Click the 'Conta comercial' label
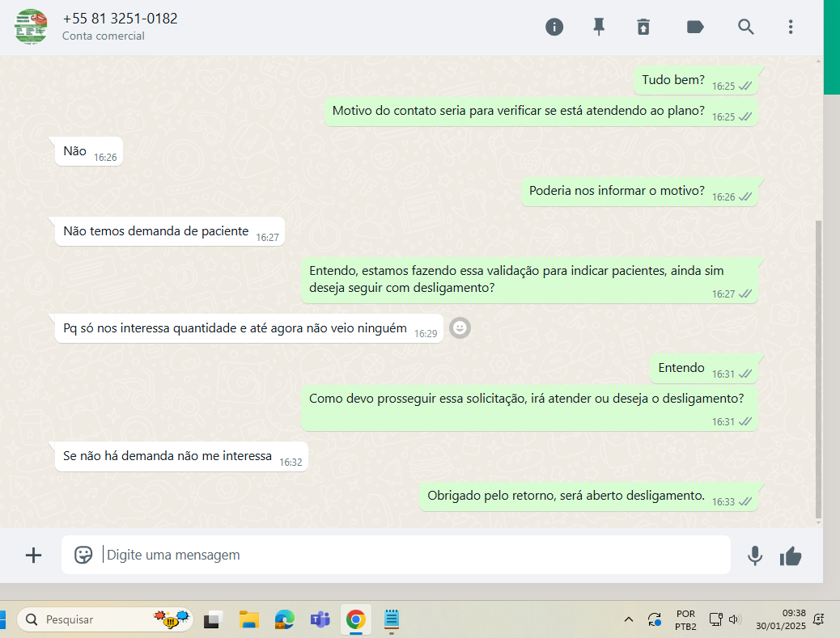 pos(104,36)
